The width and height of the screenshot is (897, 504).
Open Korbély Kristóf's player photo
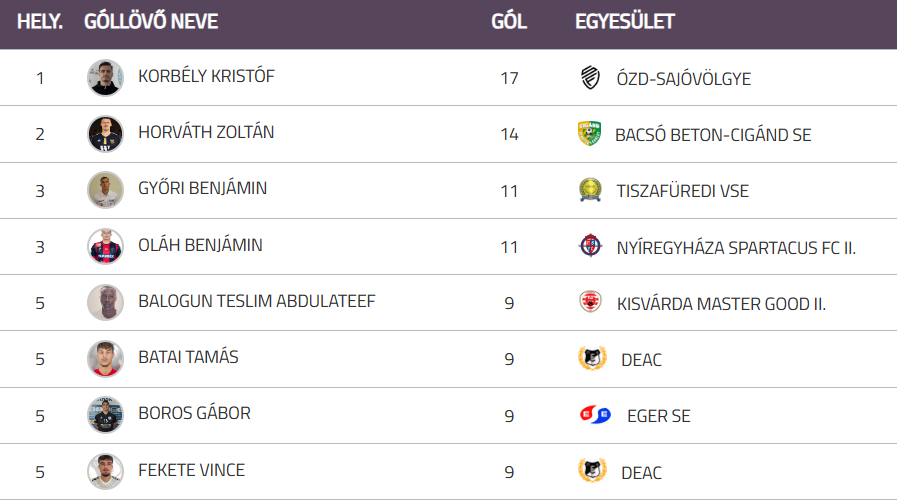coord(105,78)
